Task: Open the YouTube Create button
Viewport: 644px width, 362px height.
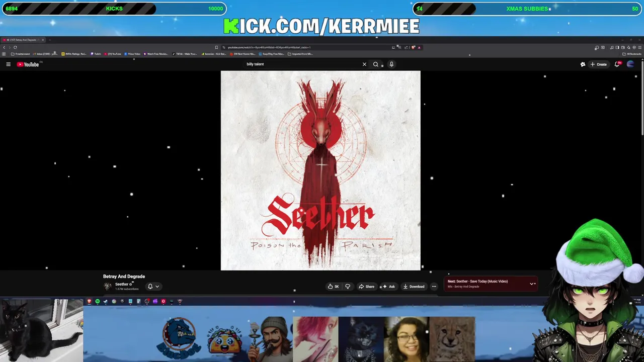Action: pos(599,64)
